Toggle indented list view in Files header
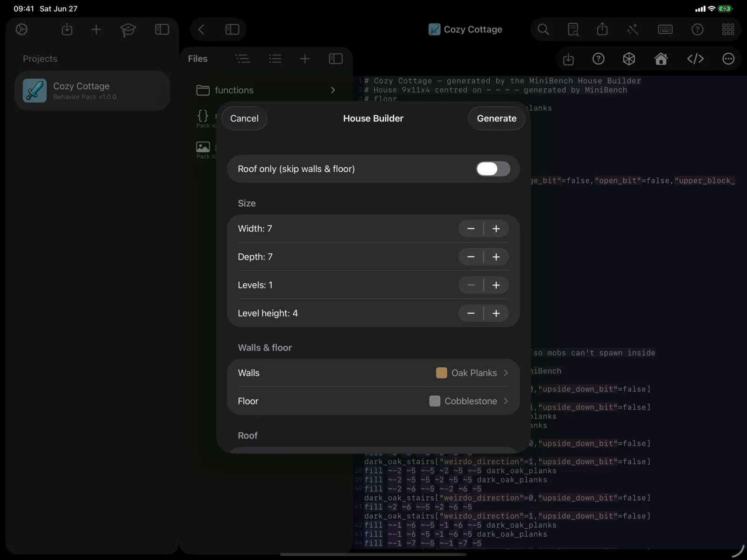The width and height of the screenshot is (747, 560). click(x=242, y=59)
